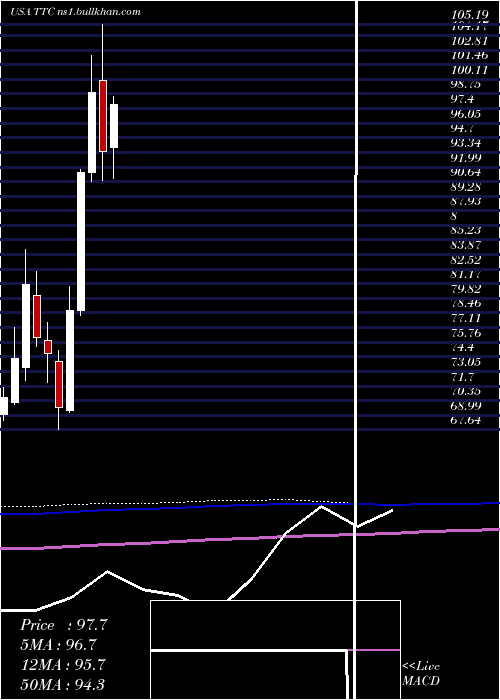The image size is (500, 700).
Task: Select the 89.28 price axis label
Action: (x=466, y=187)
